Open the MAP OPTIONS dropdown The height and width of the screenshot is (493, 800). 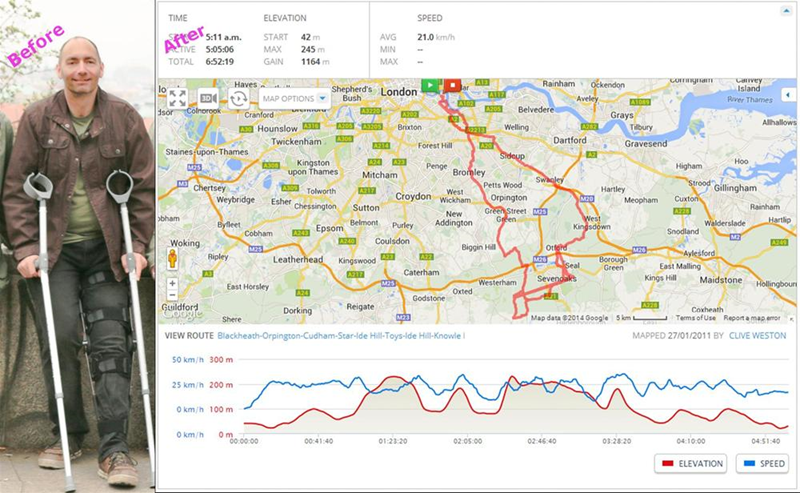(x=294, y=98)
